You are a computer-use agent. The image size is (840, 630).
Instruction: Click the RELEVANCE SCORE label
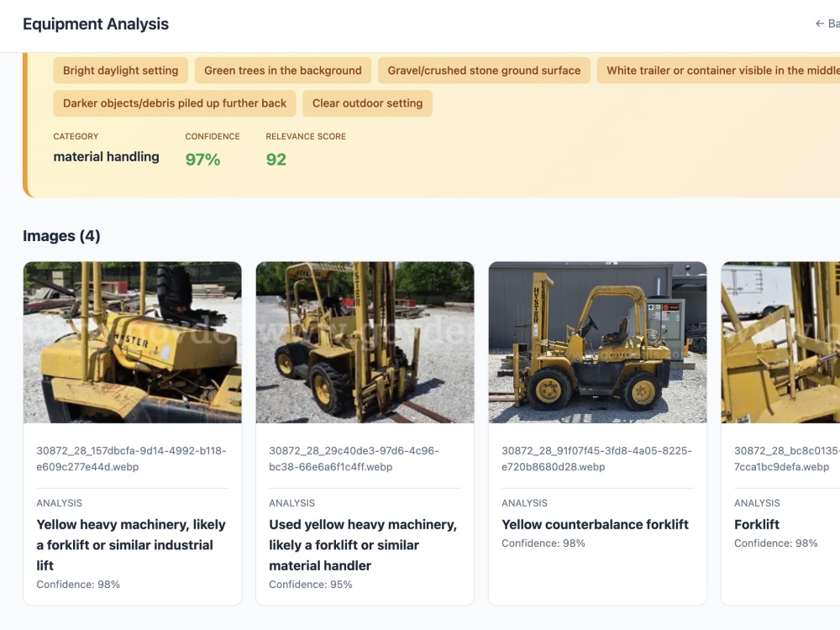coord(306,137)
